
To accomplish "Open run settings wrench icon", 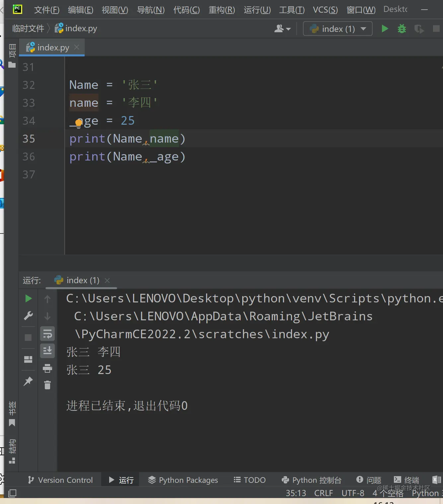I will 29,316.
